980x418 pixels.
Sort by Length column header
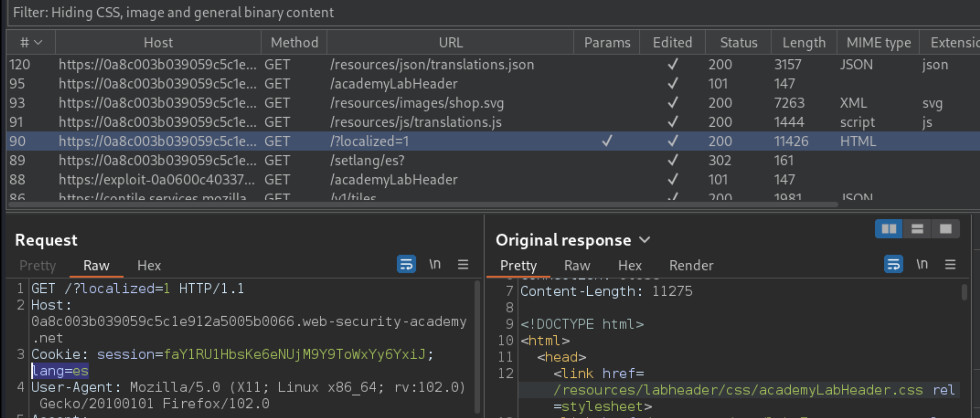804,43
